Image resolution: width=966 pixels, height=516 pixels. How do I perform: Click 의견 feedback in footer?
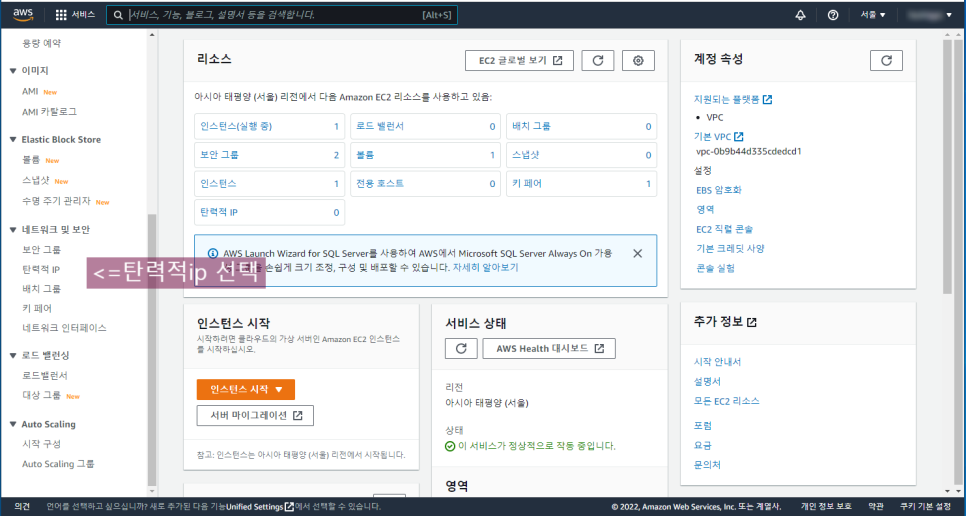coord(22,507)
